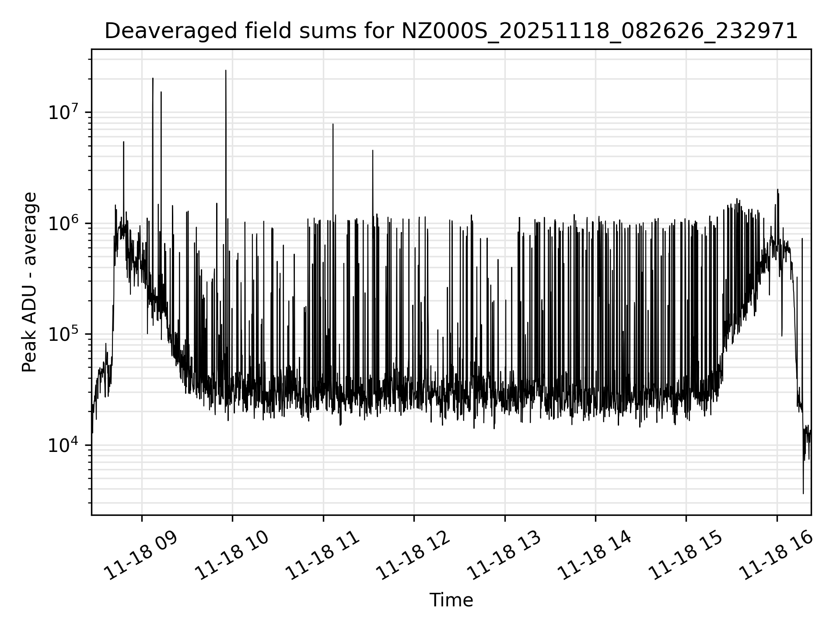Image resolution: width=840 pixels, height=630 pixels.
Task: Click the '11-18 15' x-axis tick label
Action: (686, 556)
